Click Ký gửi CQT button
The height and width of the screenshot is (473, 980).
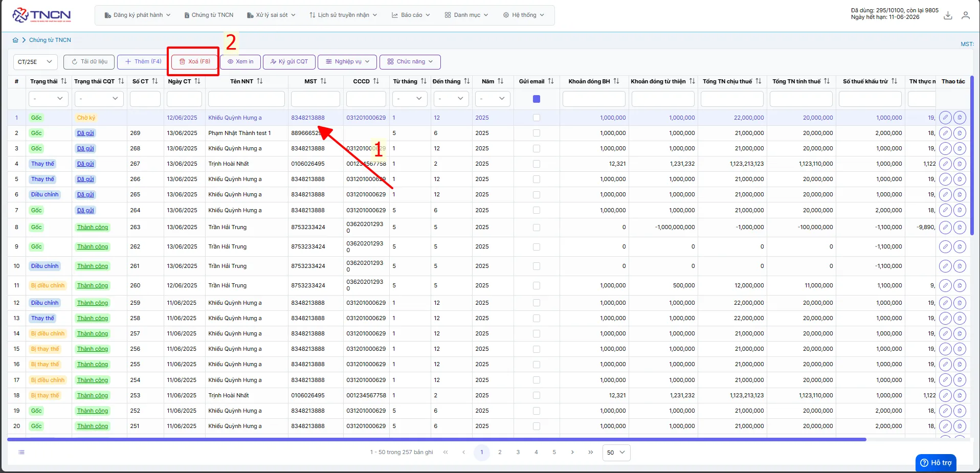pyautogui.click(x=289, y=62)
